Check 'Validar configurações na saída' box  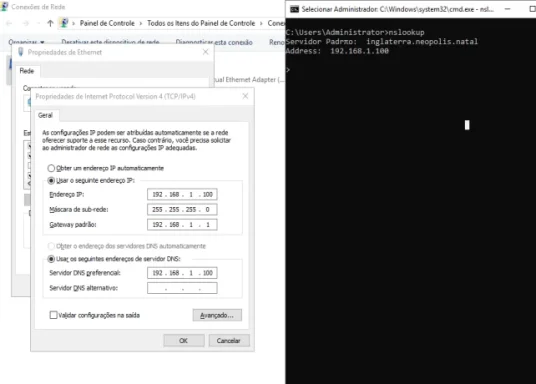tap(53, 315)
